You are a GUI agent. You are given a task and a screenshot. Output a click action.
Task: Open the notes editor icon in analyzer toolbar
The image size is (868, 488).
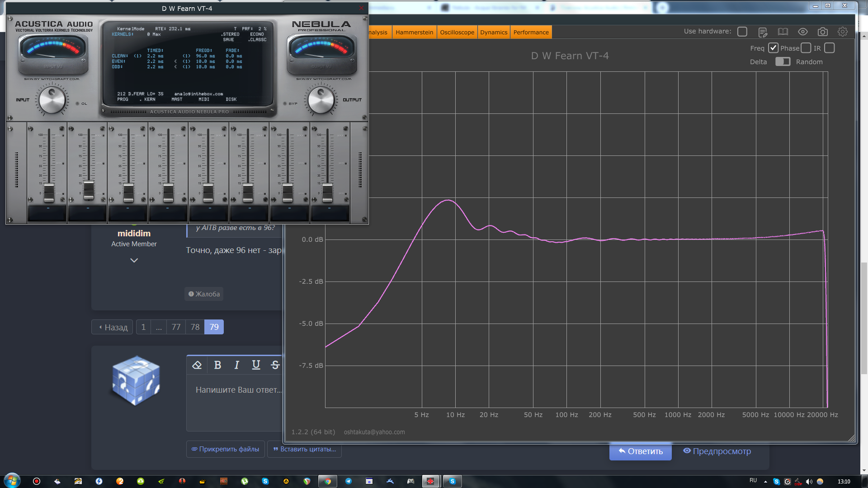[x=763, y=32]
